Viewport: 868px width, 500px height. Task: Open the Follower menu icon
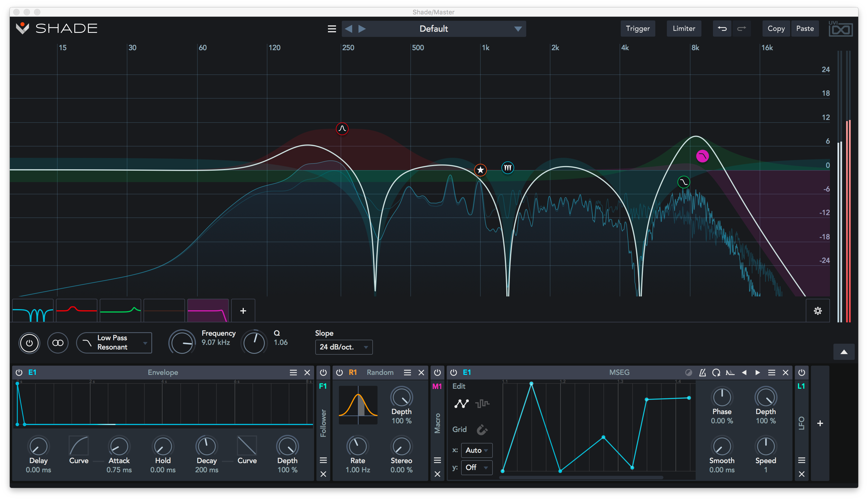323,460
